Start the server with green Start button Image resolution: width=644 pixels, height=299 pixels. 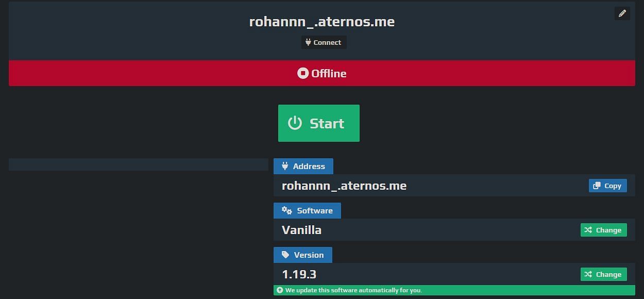(319, 123)
